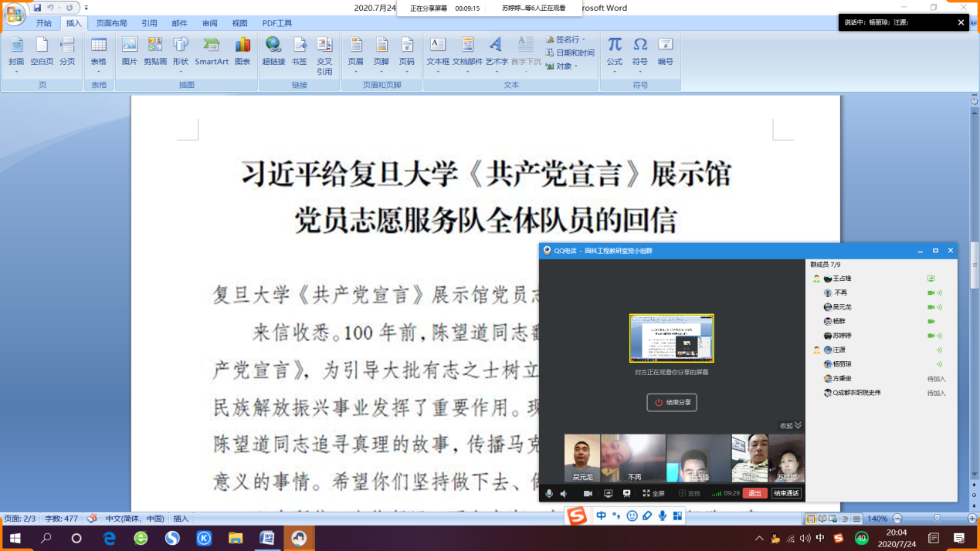Open Sogou toolbox grid icon
Image resolution: width=980 pixels, height=551 pixels.
677,516
